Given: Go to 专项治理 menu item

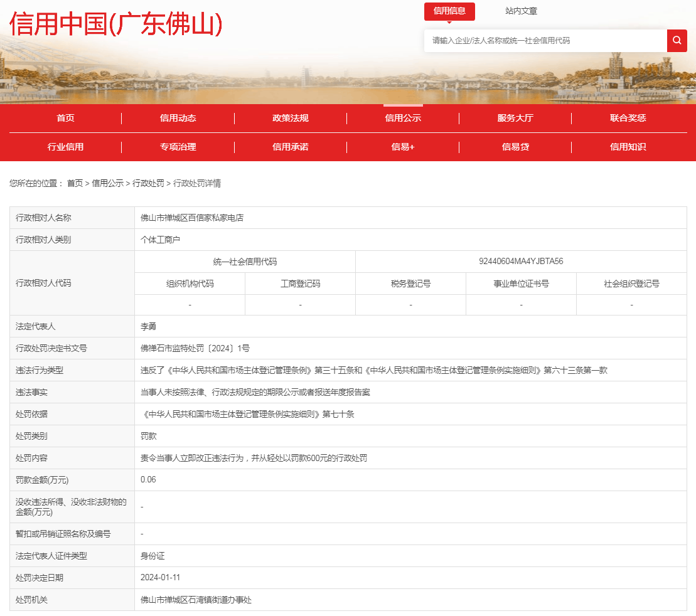Looking at the screenshot, I should click(x=178, y=147).
